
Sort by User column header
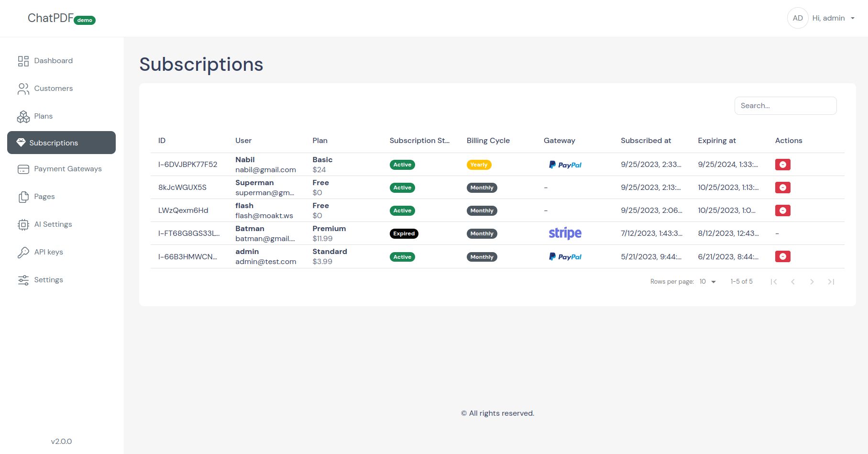243,141
